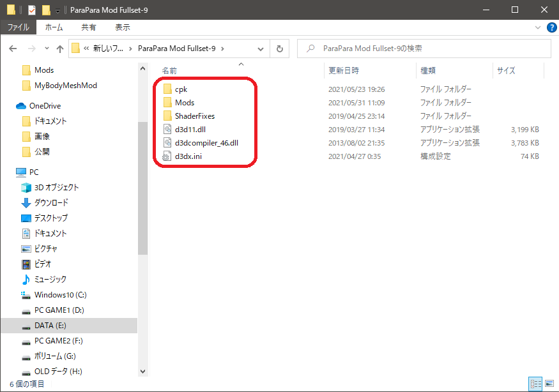This screenshot has width=559, height=392.
Task: Open the Explorer help icon
Action: [551, 27]
